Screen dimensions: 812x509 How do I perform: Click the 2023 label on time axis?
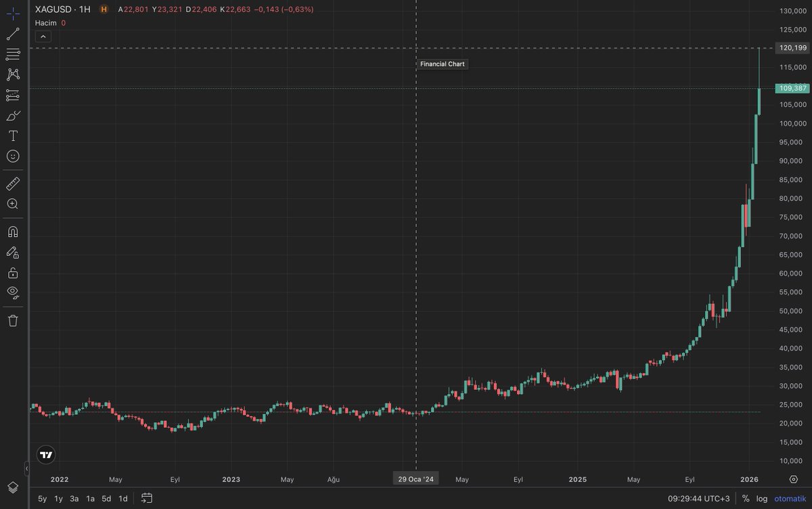[x=231, y=479]
